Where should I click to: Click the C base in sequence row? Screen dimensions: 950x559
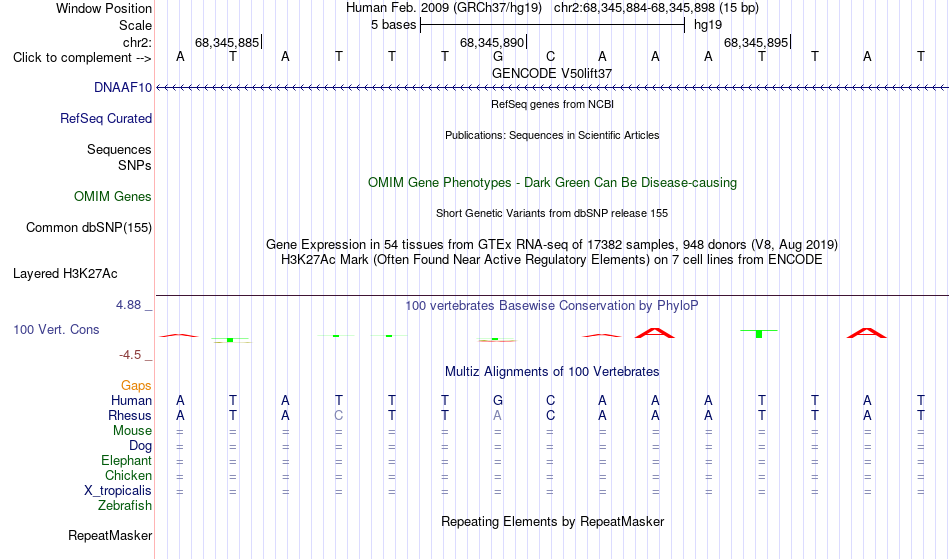[550, 57]
